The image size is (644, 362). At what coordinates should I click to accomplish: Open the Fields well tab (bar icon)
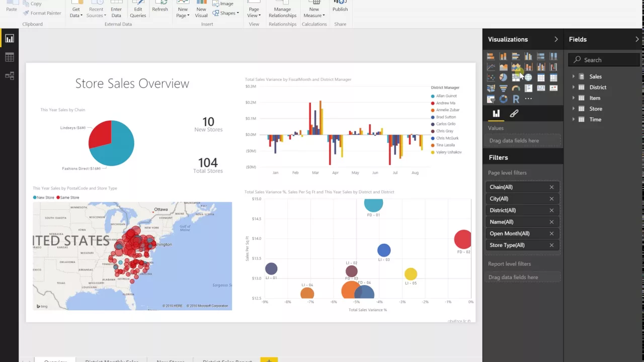point(496,114)
